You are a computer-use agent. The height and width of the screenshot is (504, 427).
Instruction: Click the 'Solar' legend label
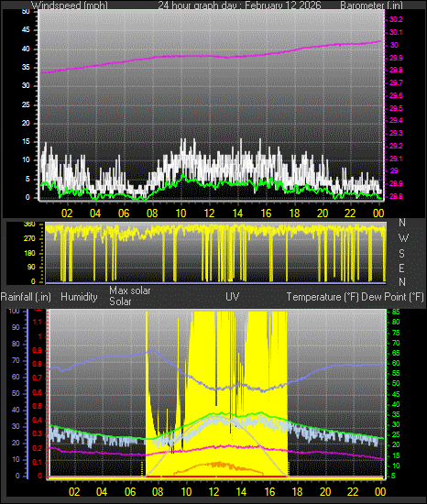click(120, 301)
